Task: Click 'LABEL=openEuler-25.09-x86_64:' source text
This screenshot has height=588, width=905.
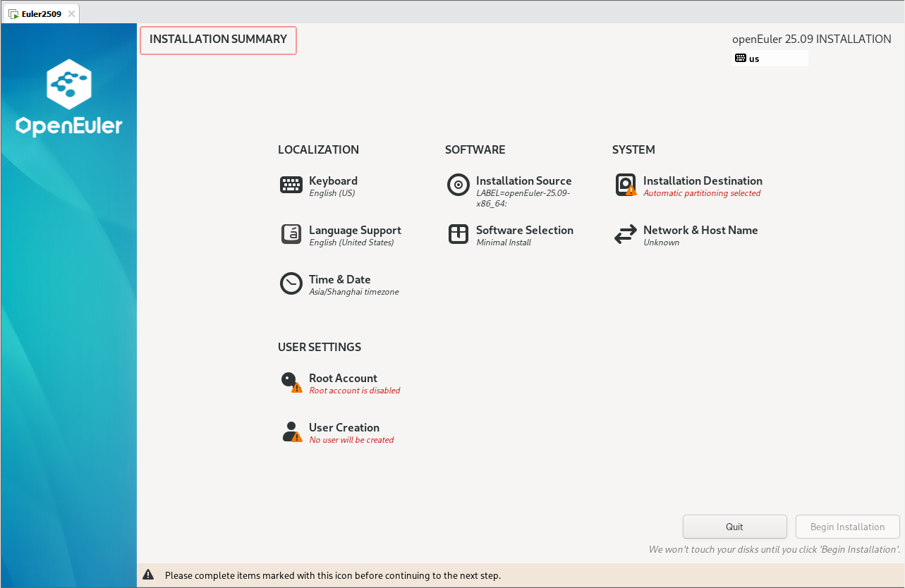Action: point(523,198)
